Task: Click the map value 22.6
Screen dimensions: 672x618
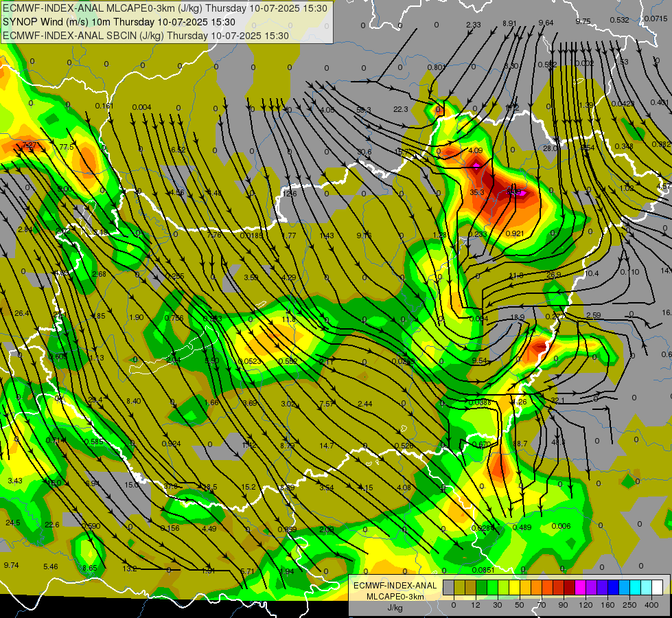Action: pos(52,525)
